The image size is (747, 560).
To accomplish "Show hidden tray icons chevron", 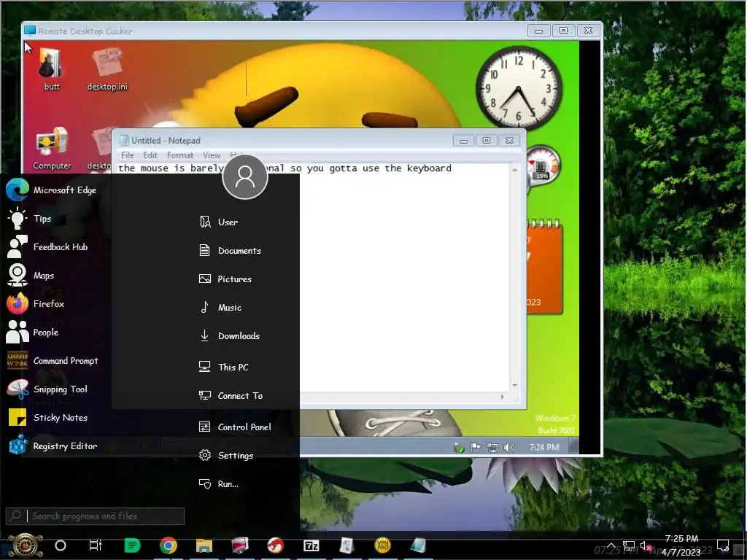I will [x=611, y=545].
